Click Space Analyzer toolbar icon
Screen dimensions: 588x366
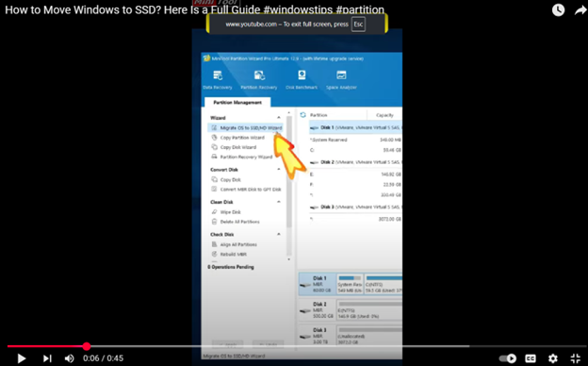point(341,80)
